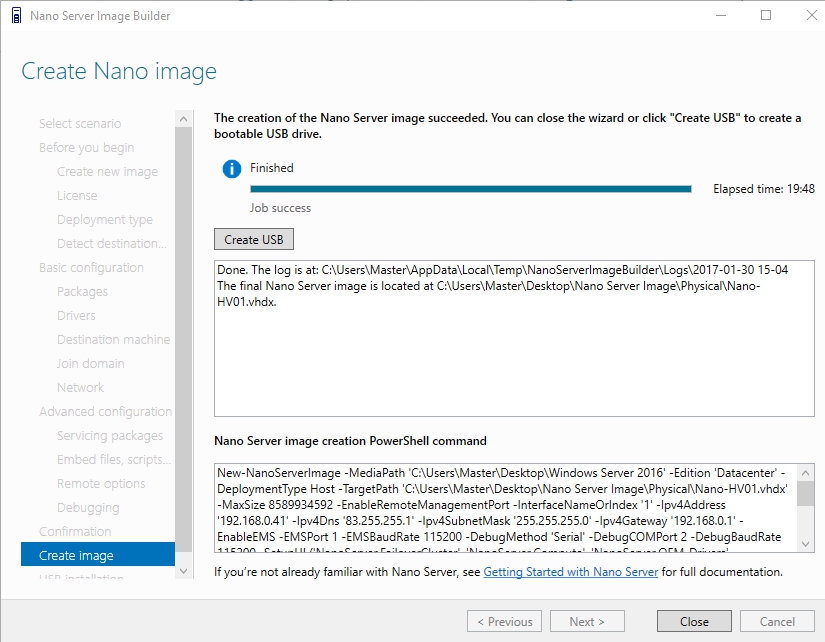Click the completed job progress bar
This screenshot has height=642, width=825.
[470, 188]
